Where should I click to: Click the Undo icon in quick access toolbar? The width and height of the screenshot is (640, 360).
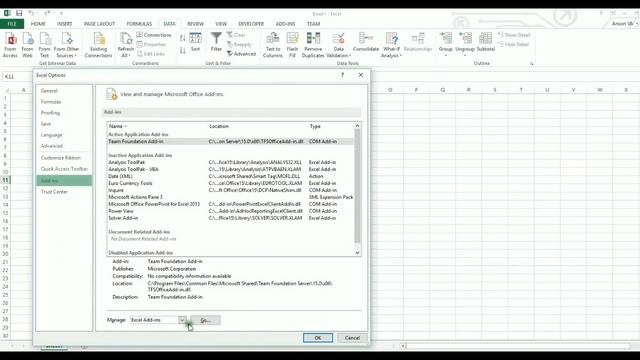tap(31, 13)
